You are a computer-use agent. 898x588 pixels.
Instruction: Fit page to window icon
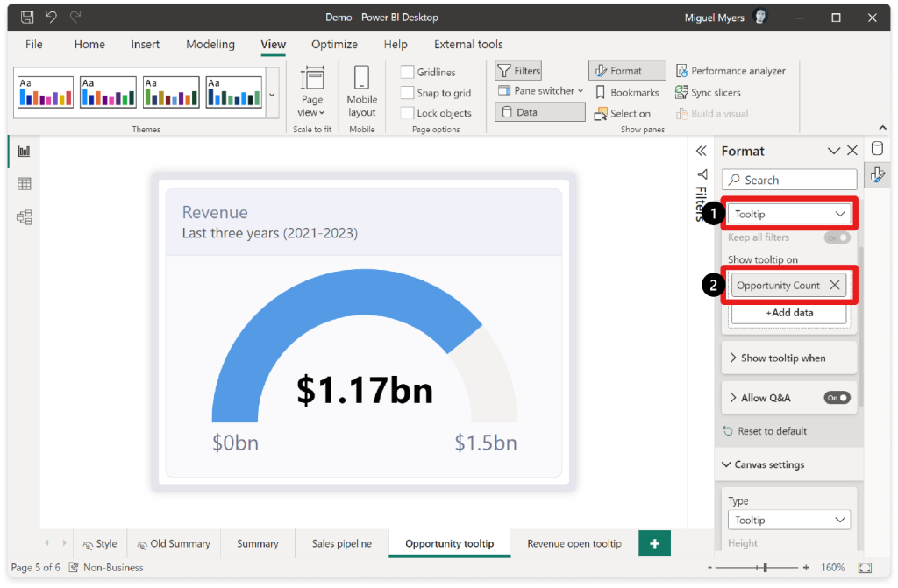(865, 567)
